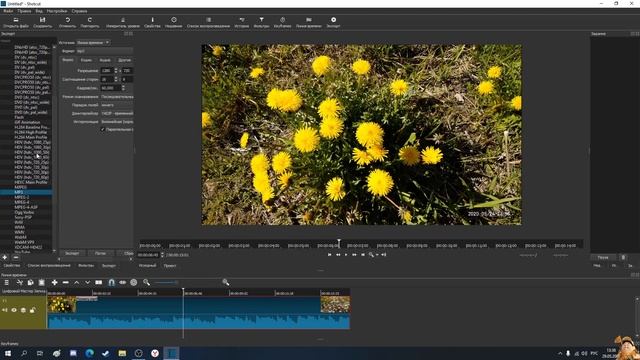Open the Timeline toolbar icon
The width and height of the screenshot is (640, 360).
tap(309, 20)
